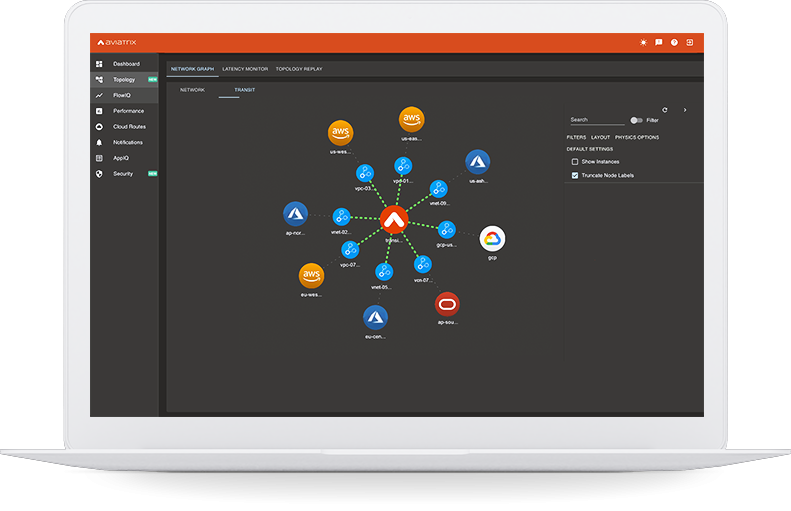791x511 pixels.
Task: Open Performance from the sidebar
Action: coord(124,111)
